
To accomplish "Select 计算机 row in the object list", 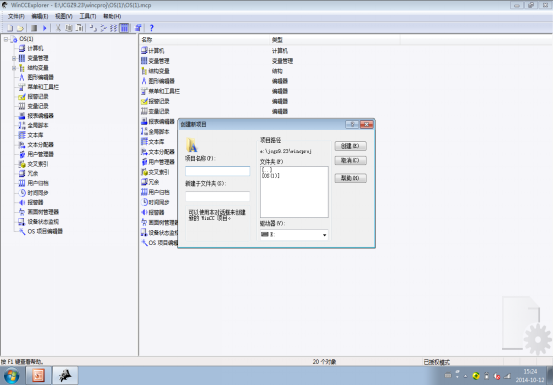I will [153, 51].
